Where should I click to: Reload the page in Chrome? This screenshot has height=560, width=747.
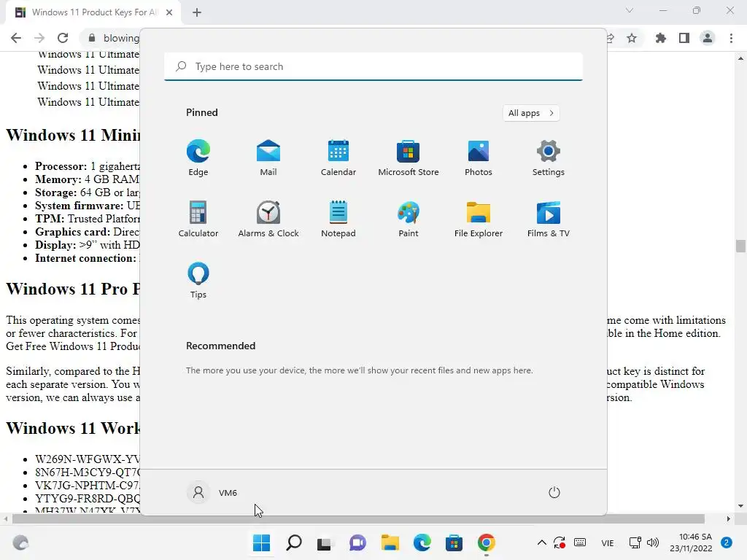coord(63,38)
